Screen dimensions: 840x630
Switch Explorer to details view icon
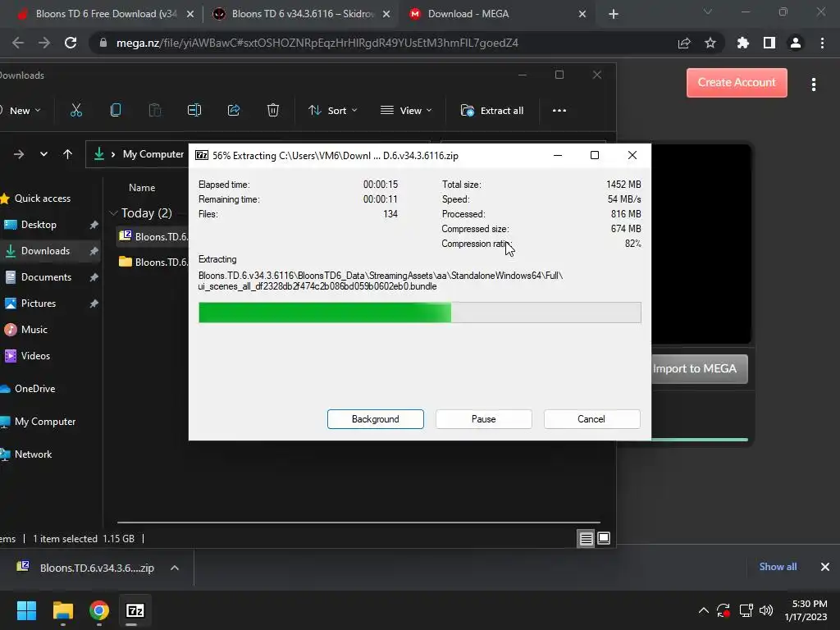[x=586, y=538]
